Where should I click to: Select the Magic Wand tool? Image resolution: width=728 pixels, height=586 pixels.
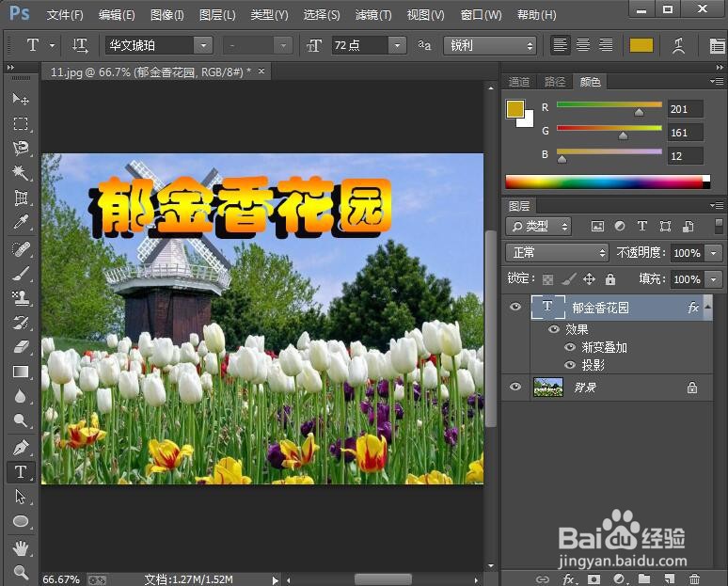21,173
